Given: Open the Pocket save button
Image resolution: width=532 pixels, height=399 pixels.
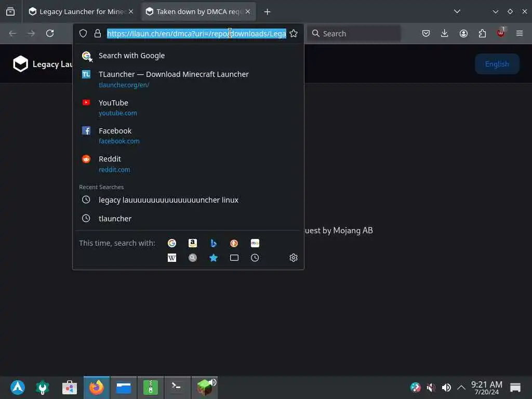Looking at the screenshot, I should click(x=426, y=33).
